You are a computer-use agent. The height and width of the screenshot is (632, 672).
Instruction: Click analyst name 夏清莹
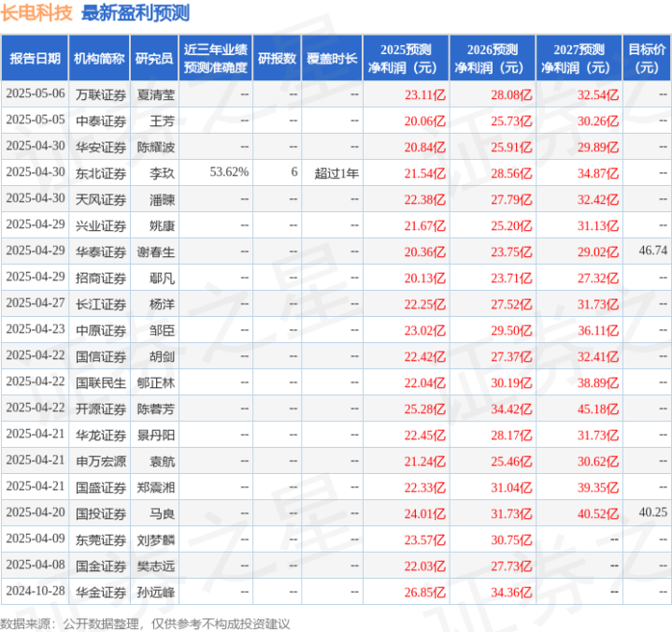155,94
